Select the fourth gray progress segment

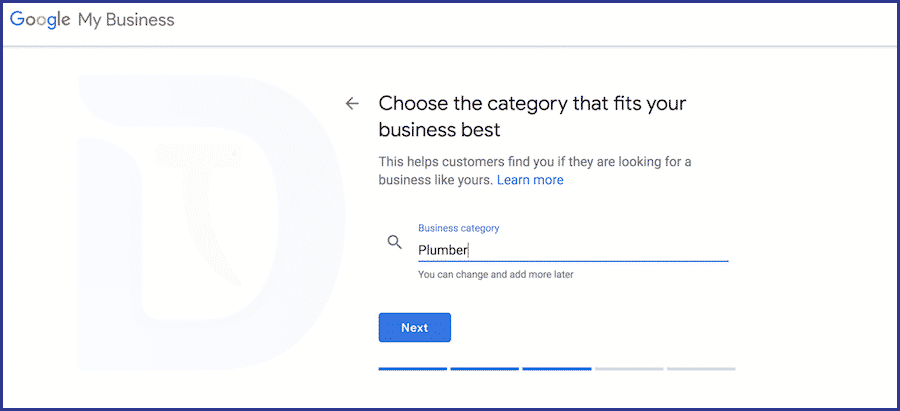(x=629, y=369)
